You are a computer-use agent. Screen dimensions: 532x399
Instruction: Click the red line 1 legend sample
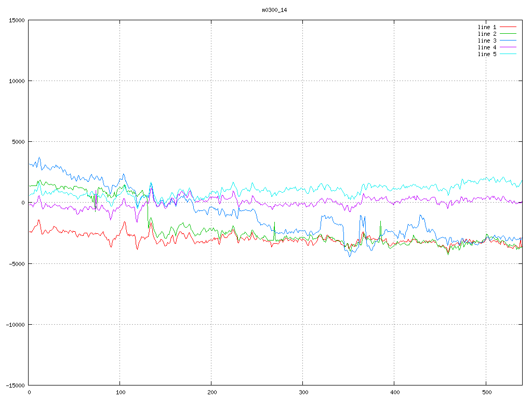tap(508, 27)
